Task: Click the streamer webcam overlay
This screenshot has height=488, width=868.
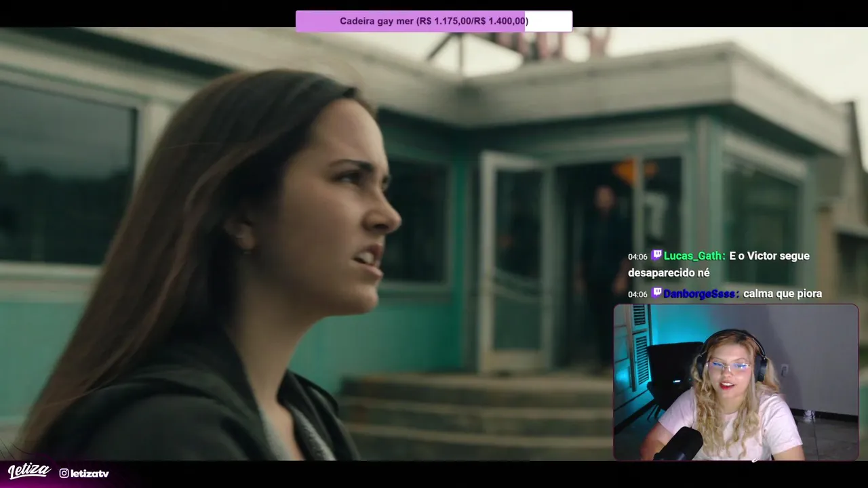Action: point(736,382)
